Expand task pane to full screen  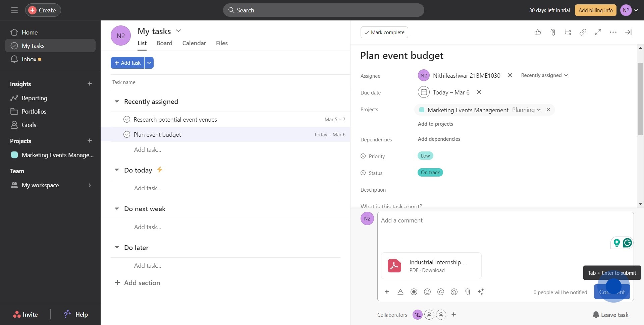pos(598,32)
